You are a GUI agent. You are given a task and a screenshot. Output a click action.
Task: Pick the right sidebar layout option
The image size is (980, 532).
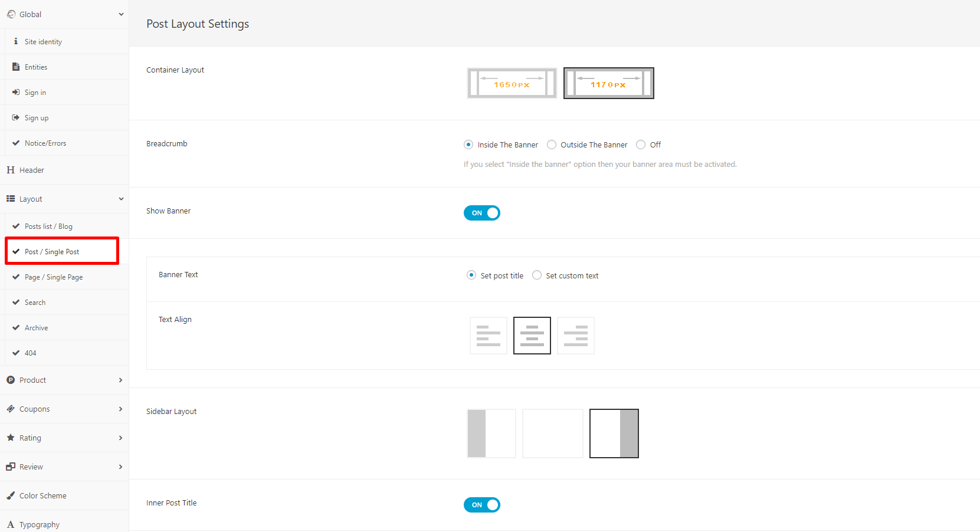pyautogui.click(x=614, y=434)
